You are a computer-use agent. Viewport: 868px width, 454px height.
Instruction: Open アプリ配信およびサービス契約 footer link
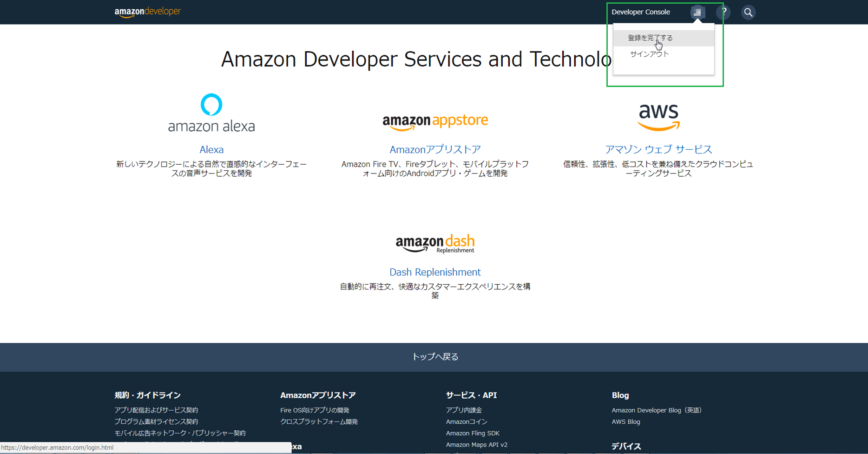pos(156,410)
